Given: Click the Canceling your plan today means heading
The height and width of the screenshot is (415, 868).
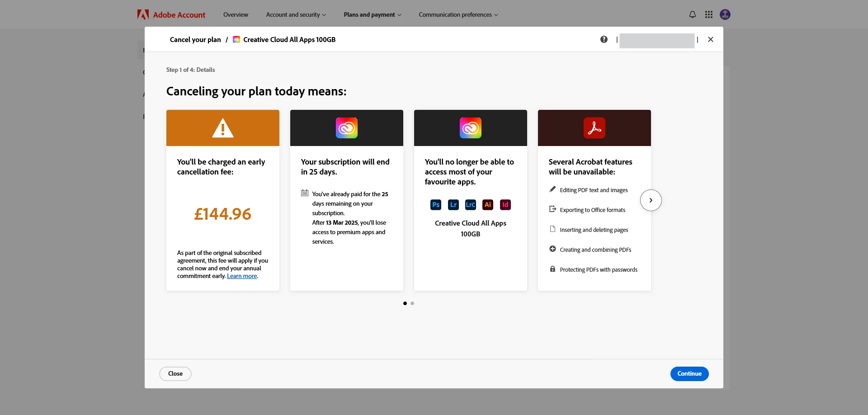Looking at the screenshot, I should pos(256,91).
